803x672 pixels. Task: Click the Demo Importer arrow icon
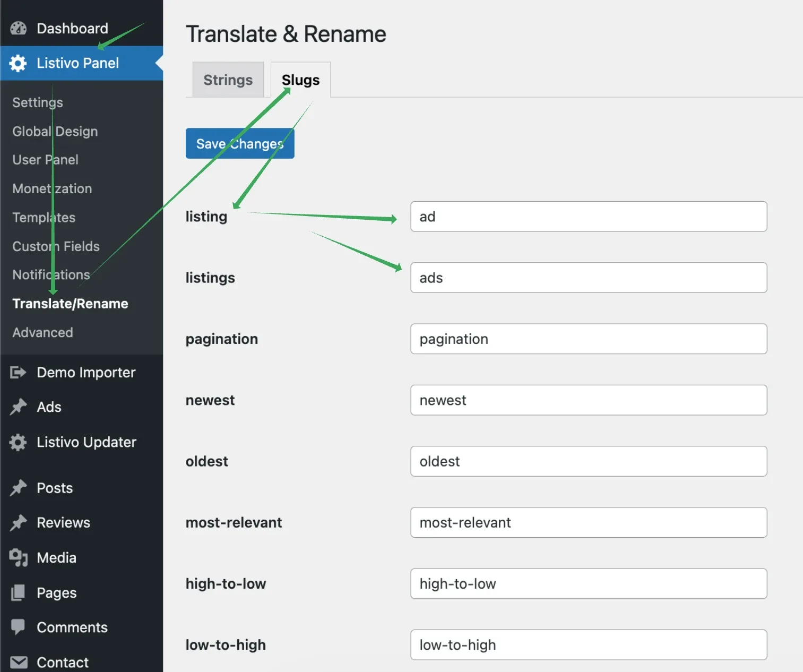click(x=18, y=373)
